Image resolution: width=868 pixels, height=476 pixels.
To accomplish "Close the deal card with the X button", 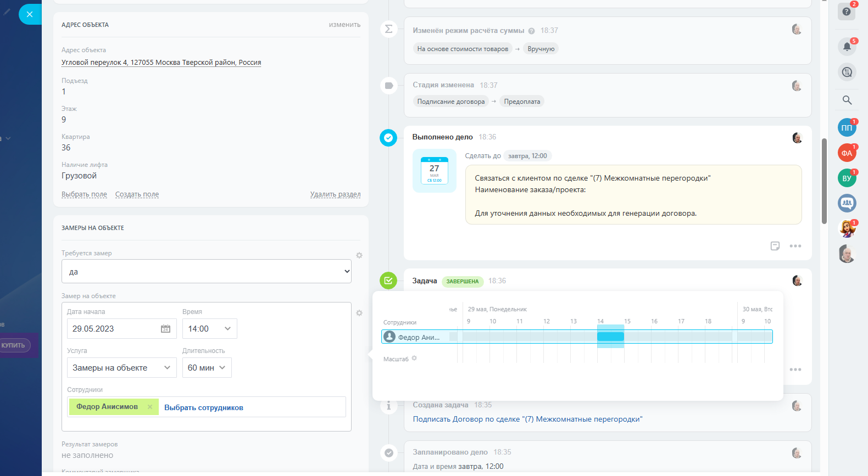I will pos(30,14).
